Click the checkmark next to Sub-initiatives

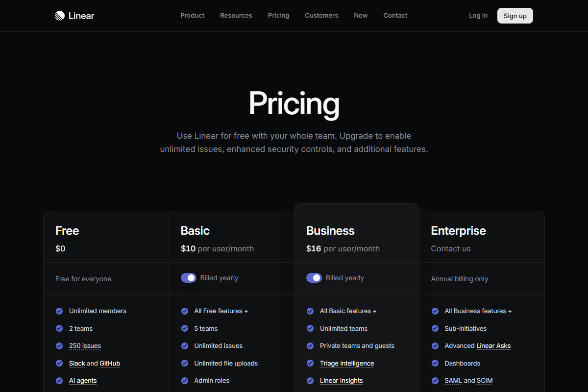(x=436, y=328)
